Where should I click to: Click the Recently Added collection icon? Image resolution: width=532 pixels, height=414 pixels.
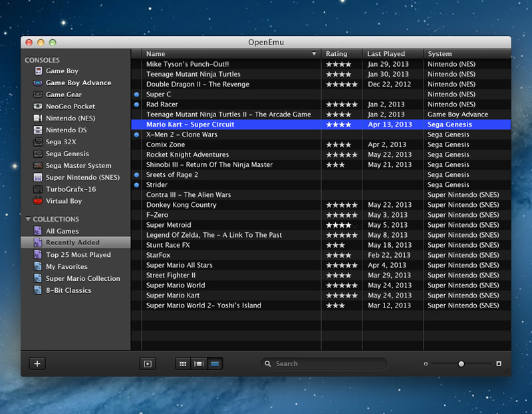coord(38,242)
